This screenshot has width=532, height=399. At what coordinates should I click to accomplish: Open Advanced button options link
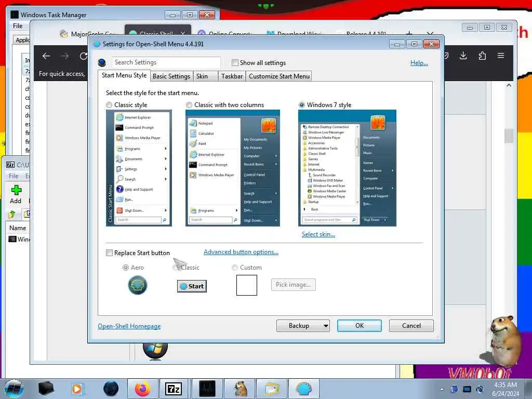(241, 252)
